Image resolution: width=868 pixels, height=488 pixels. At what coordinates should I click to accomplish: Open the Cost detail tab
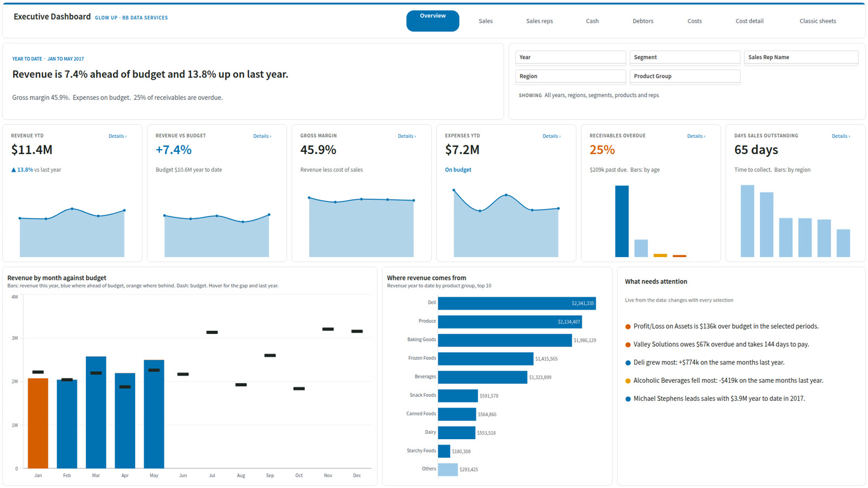tap(749, 21)
